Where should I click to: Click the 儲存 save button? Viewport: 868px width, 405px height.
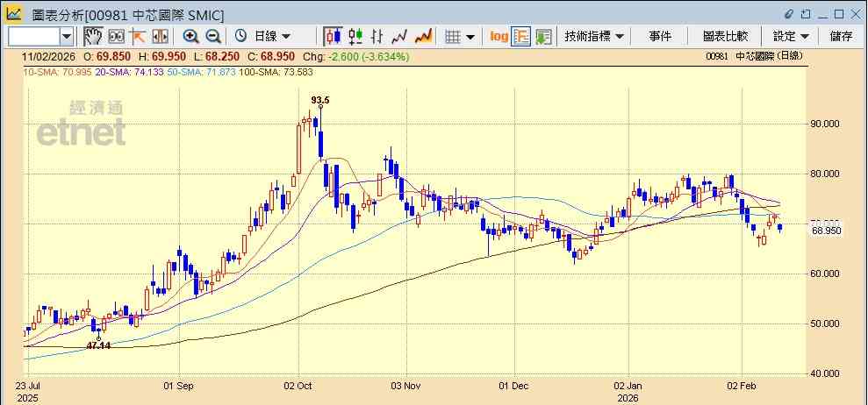(842, 37)
